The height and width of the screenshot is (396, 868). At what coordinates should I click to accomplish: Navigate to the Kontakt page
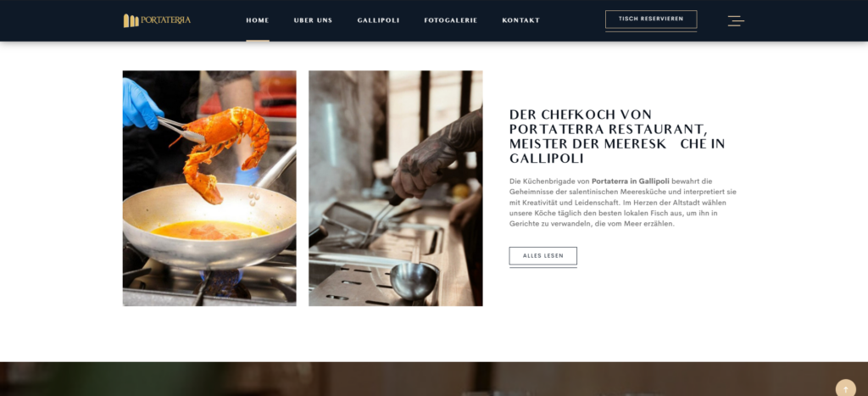pos(521,20)
